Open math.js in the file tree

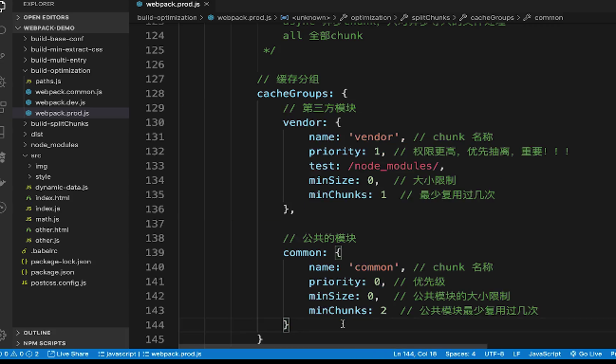point(71,219)
